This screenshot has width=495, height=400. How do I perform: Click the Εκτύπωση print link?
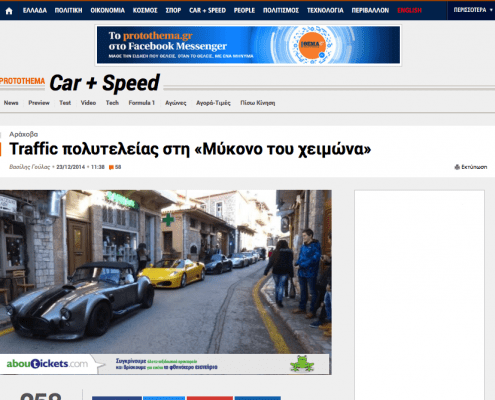(x=474, y=167)
